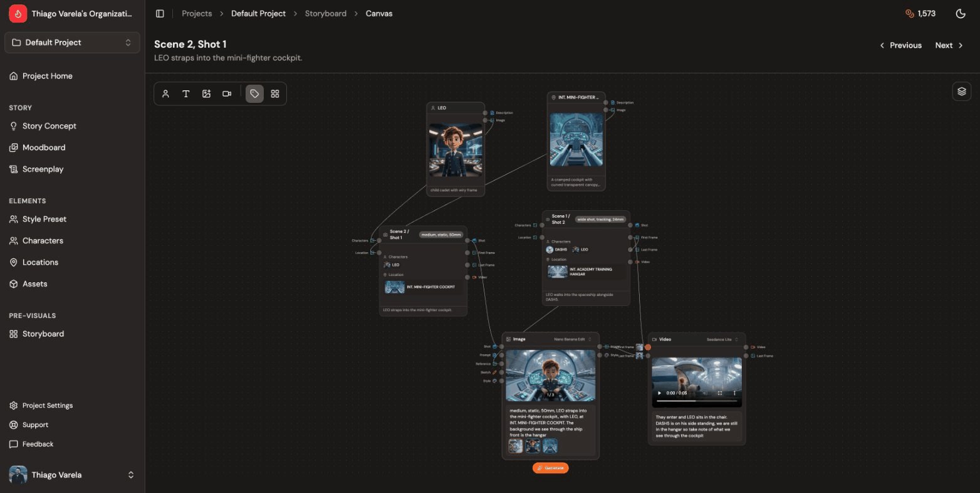
Task: Open the Storyboard section in the sidebar
Action: (x=43, y=334)
